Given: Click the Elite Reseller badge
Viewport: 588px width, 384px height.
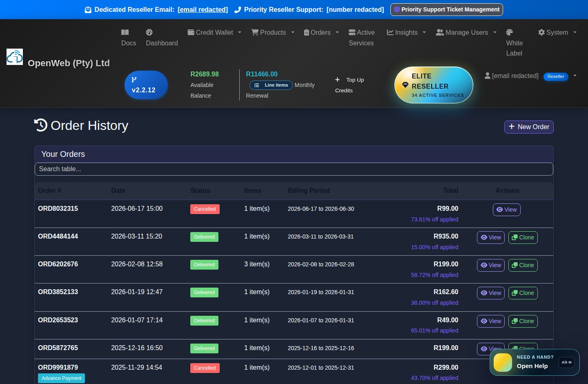Looking at the screenshot, I should pos(434,85).
